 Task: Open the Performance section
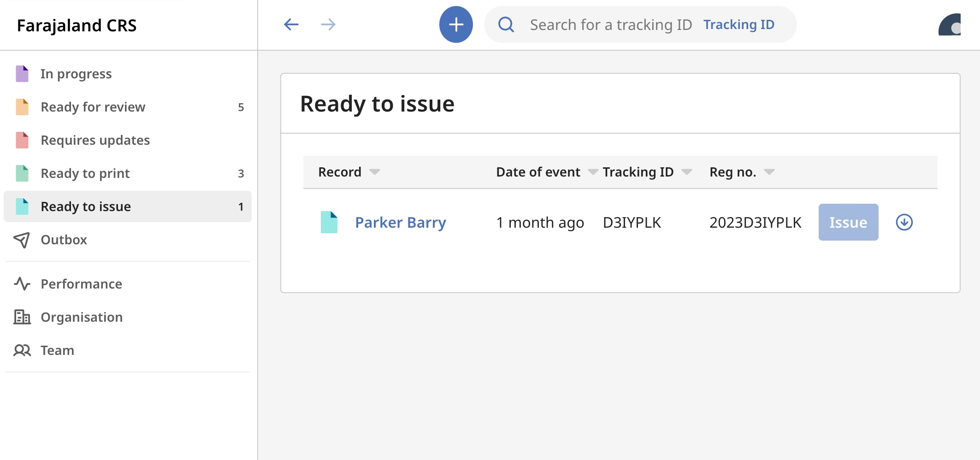[81, 284]
